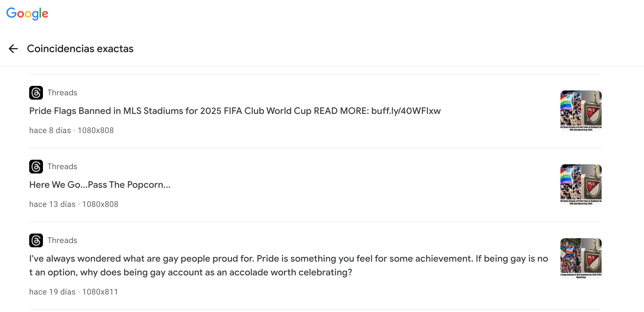Click the 1080x811 image size text
This screenshot has height=312, width=644.
click(100, 292)
